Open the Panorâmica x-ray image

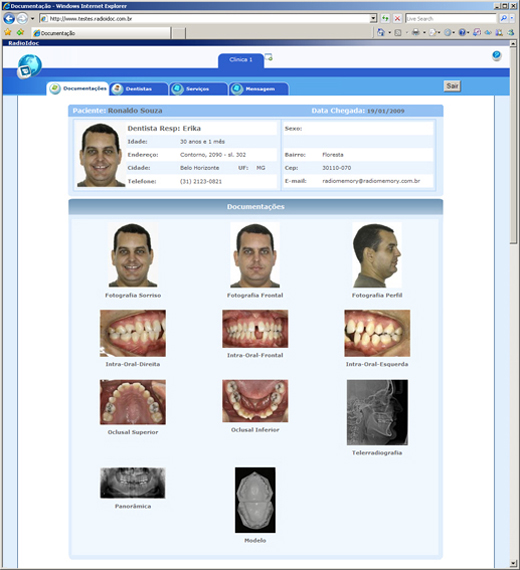[x=133, y=483]
